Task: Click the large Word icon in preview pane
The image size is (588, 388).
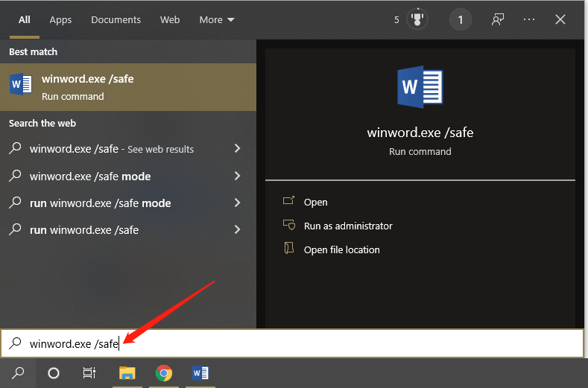Action: 420,87
